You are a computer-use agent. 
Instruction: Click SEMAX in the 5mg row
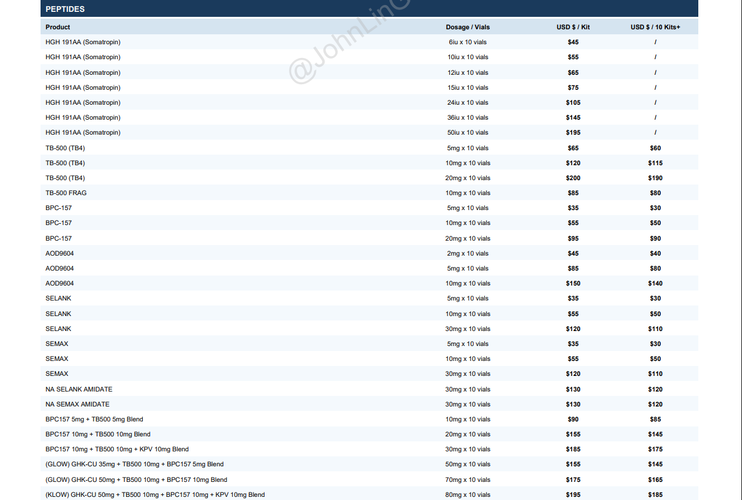pyautogui.click(x=57, y=344)
